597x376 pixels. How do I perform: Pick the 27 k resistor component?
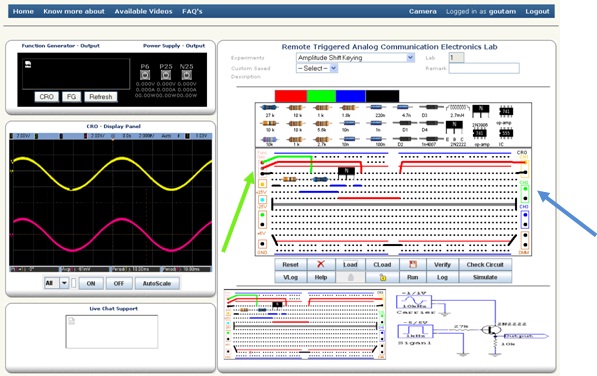pos(269,108)
